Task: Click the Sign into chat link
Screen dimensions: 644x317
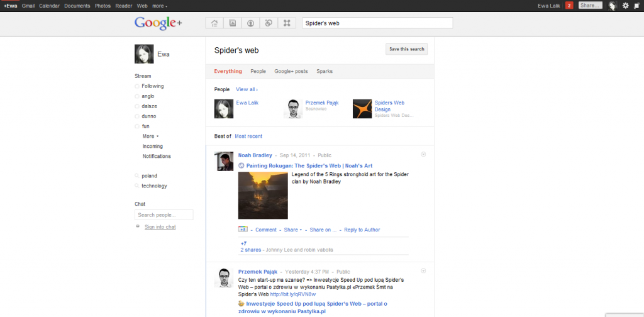Action: 160,227
